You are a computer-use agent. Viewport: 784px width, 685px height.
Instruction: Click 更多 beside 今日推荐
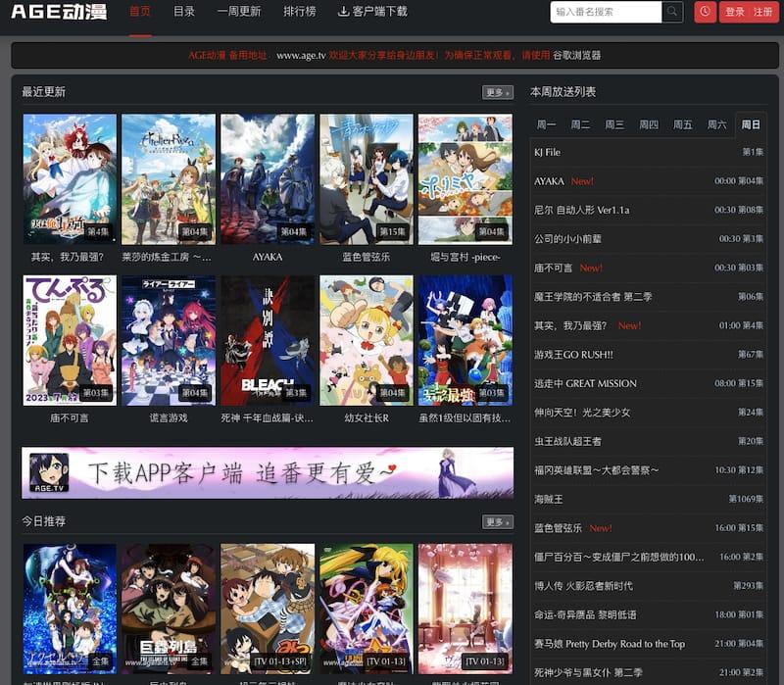click(498, 522)
